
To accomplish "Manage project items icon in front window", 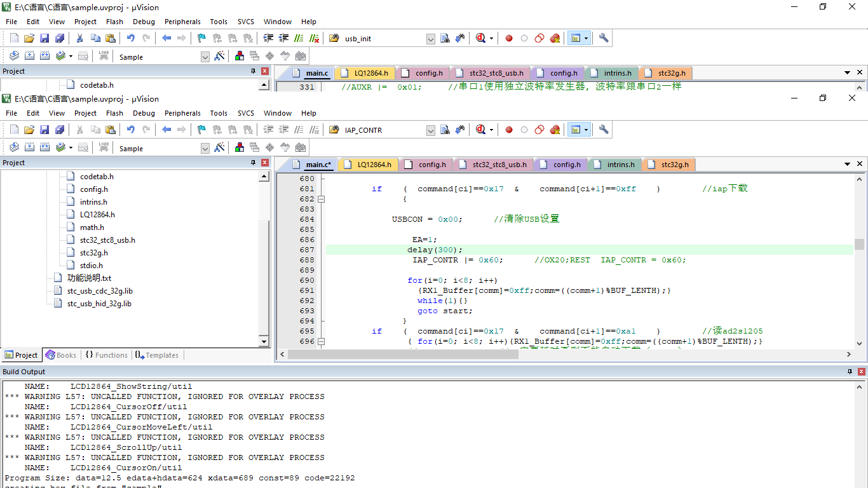I will tap(240, 147).
